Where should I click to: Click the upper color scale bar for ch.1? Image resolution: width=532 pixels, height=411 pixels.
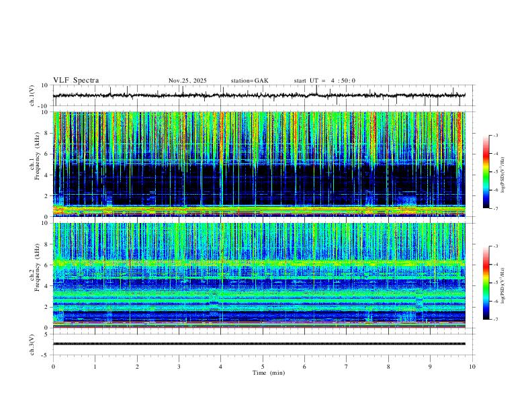pyautogui.click(x=486, y=172)
